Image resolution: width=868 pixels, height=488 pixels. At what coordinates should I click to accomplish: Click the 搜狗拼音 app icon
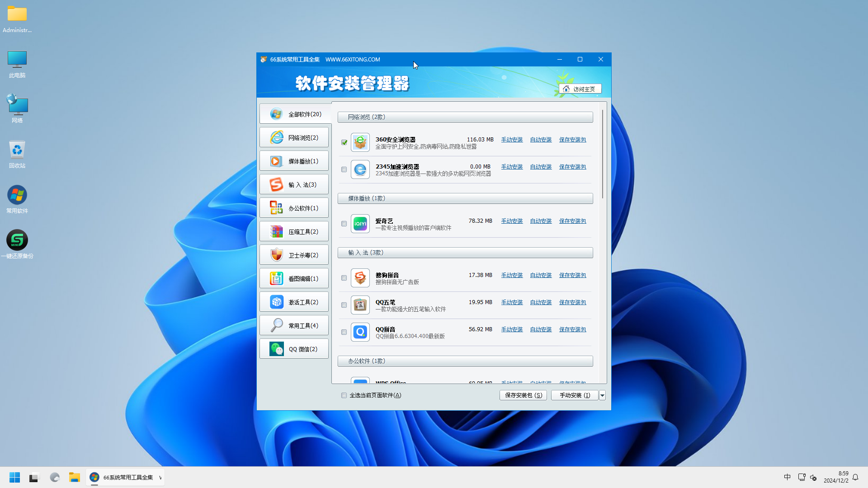tap(360, 278)
